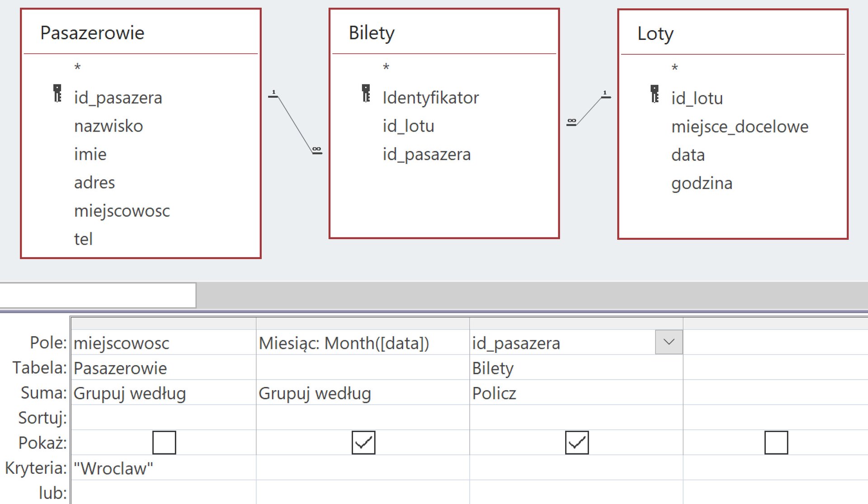868x504 pixels.
Task: Select the asterisk in Loty table
Action: pyautogui.click(x=675, y=68)
